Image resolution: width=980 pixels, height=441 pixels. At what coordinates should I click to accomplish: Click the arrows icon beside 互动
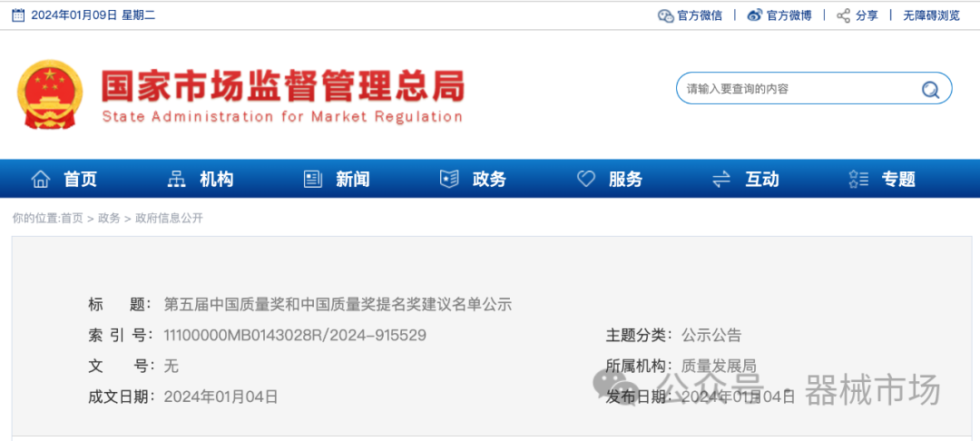(x=722, y=179)
